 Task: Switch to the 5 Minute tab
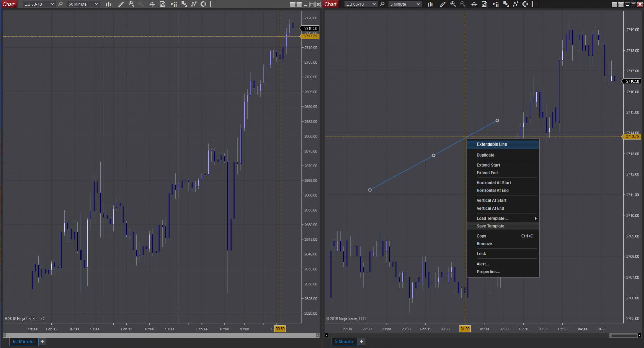point(344,341)
